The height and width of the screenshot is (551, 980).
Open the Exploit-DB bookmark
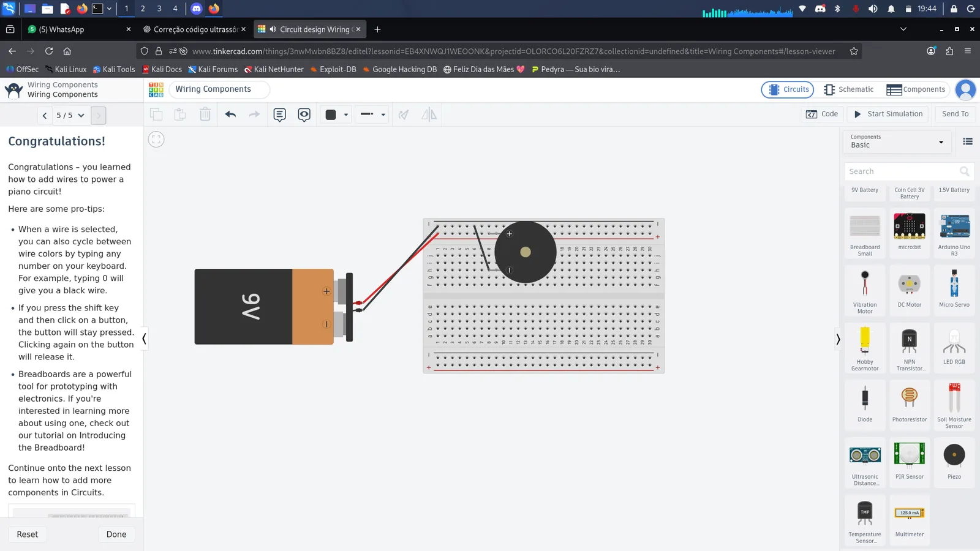[x=333, y=69]
